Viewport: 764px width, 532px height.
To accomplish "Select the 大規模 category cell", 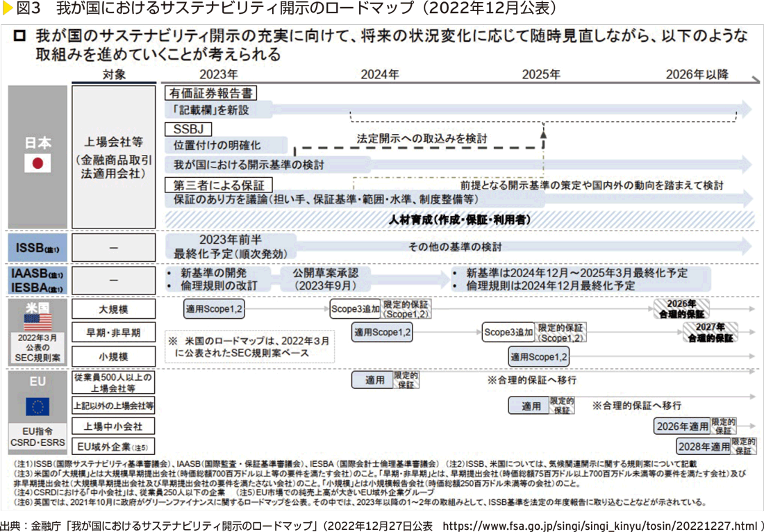I will [x=113, y=308].
